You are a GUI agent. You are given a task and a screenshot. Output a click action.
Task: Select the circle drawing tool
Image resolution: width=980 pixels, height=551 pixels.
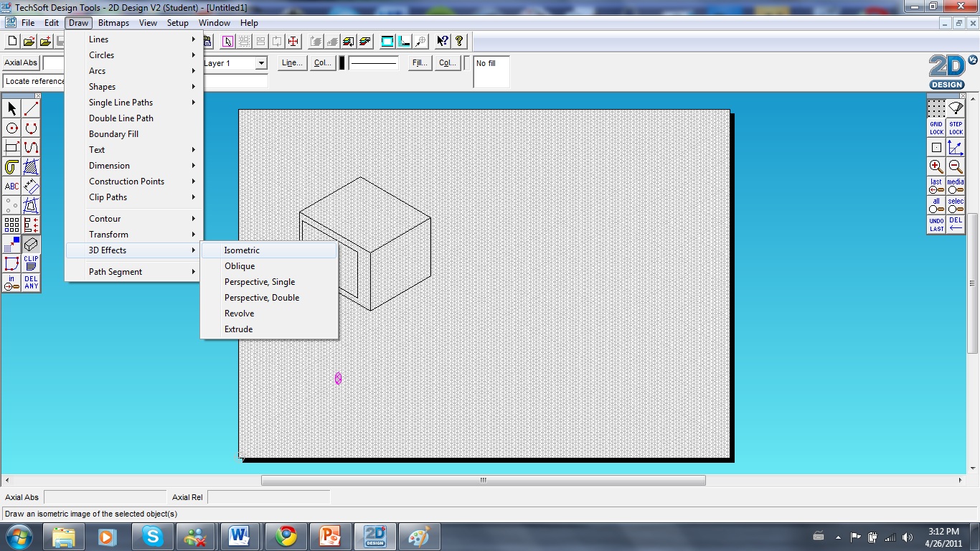click(11, 128)
